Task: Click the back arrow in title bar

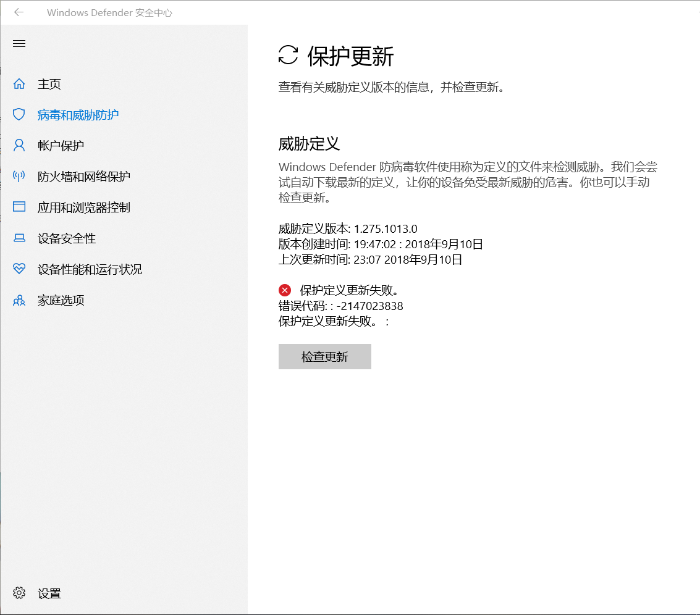Action: point(19,12)
